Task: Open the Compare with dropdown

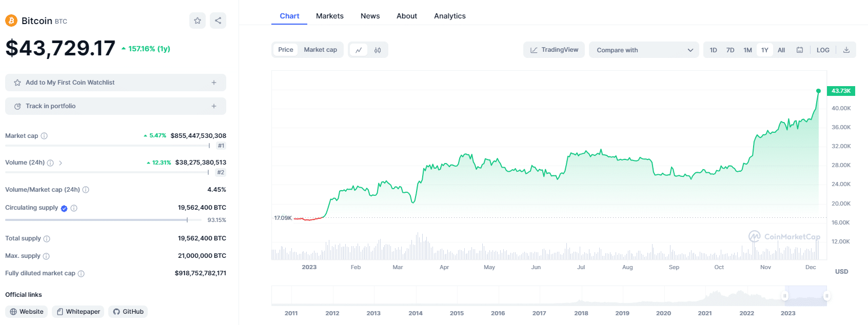Action: 644,50
